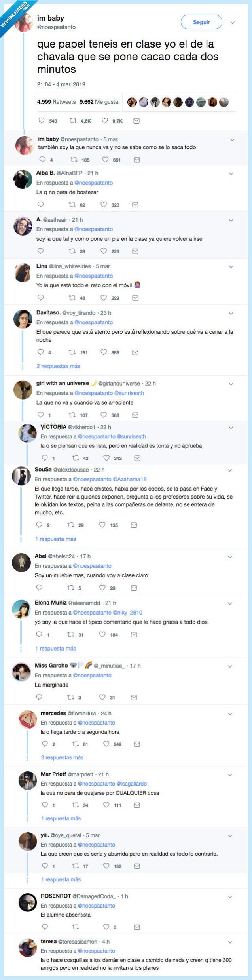Image resolution: width=252 pixels, height=980 pixels.
Task: Retweet ROSENROT's 'El alumno absentista' reply
Action: pos(75,927)
